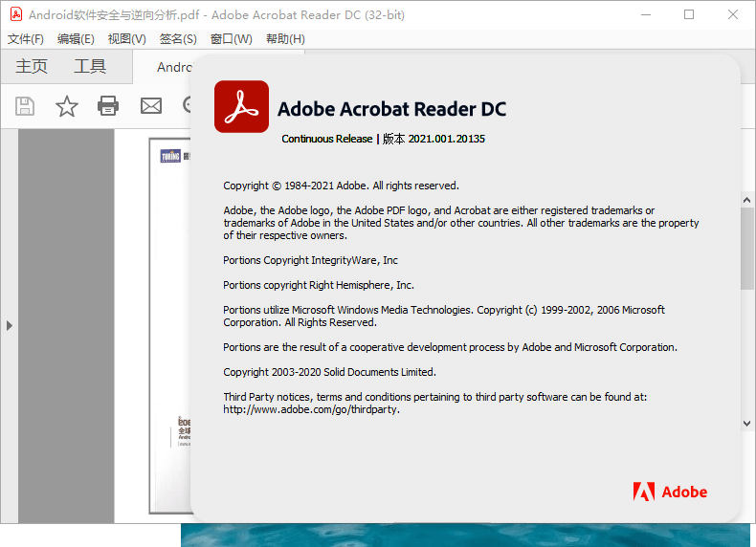Open the 编辑(E) menu
Image resolution: width=756 pixels, height=547 pixels.
pyautogui.click(x=76, y=39)
